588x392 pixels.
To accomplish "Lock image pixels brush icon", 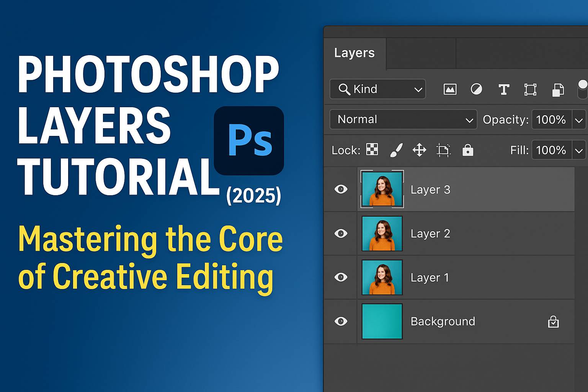I will point(396,150).
